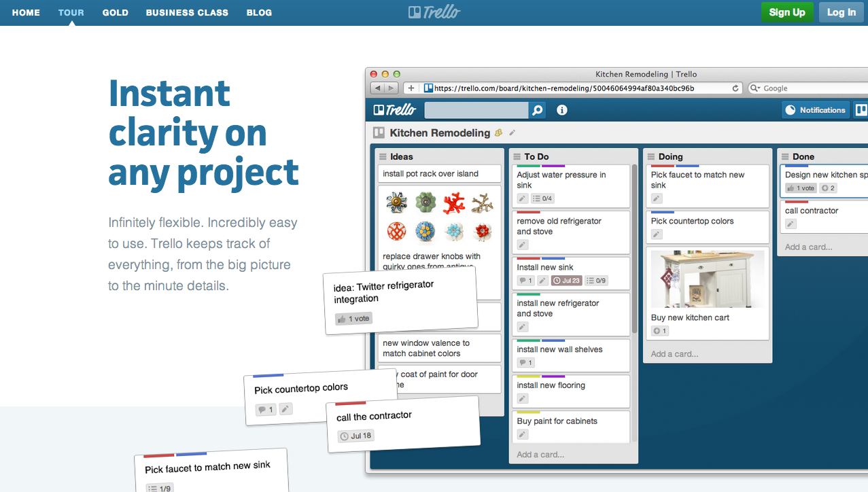Viewport: 868px width, 492px height.
Task: Visit the BLOG nav item
Action: pyautogui.click(x=259, y=12)
